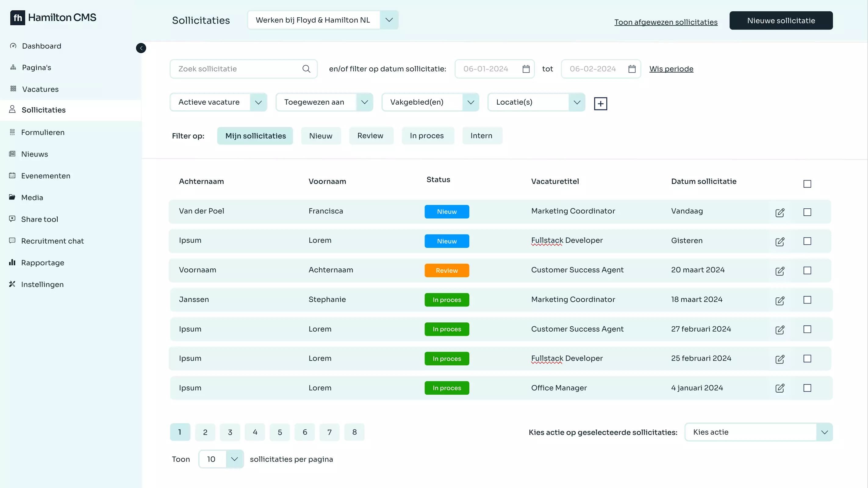Go to page 5 of results
868x488 pixels.
click(280, 432)
